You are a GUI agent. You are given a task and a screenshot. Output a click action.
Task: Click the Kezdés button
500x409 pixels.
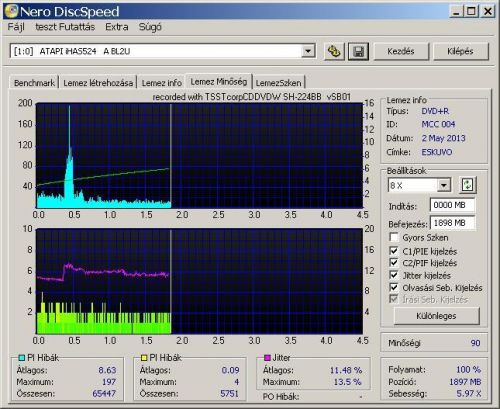pyautogui.click(x=401, y=51)
